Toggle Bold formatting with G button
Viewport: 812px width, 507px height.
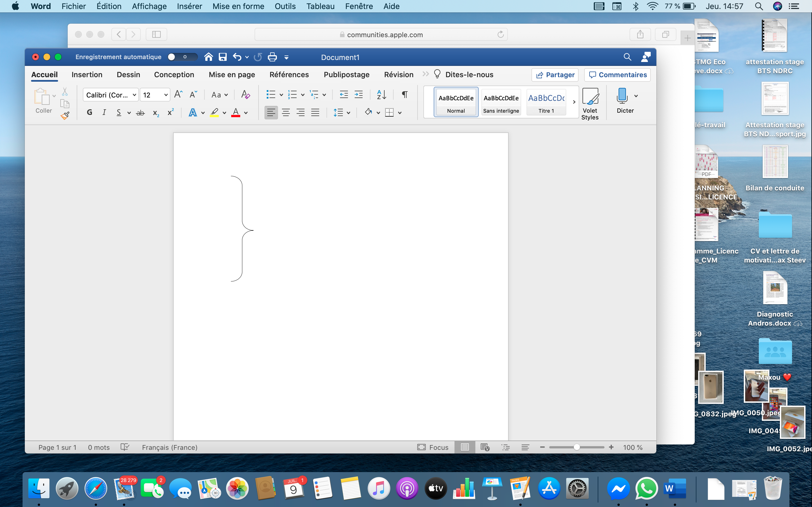click(x=89, y=113)
